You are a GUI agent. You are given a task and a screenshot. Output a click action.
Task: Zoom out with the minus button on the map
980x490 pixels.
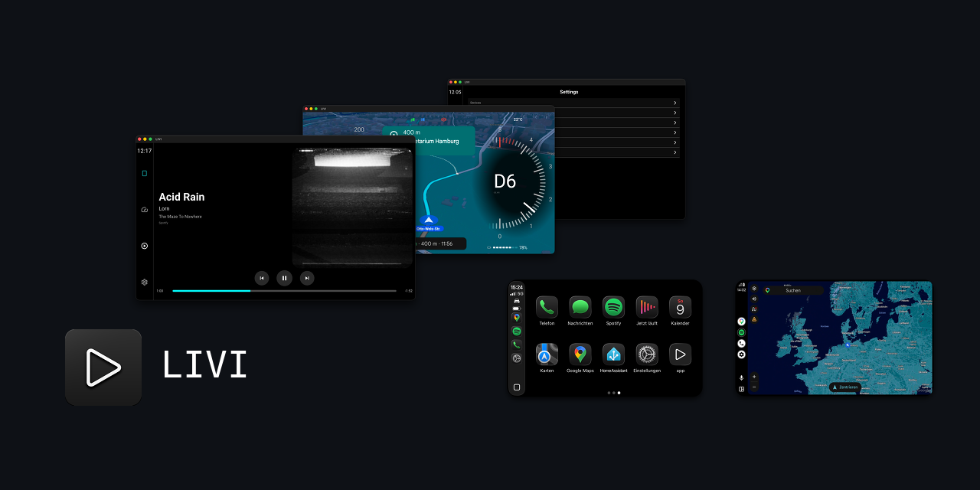(754, 387)
